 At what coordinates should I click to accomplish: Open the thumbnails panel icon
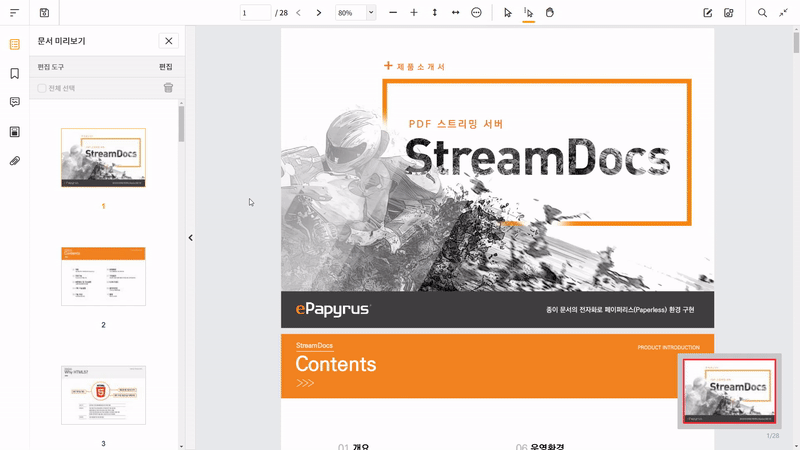click(15, 44)
